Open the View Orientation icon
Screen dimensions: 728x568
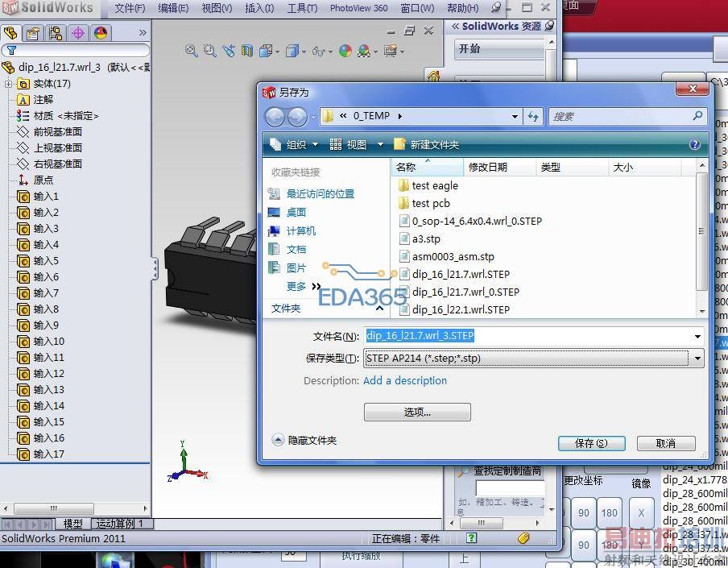point(266,51)
